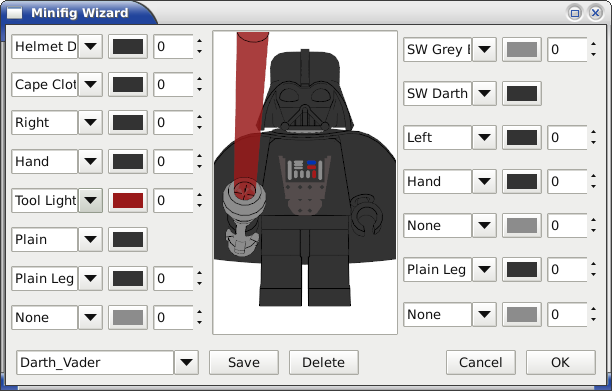Screen dimensions: 612x391
Task: Open the Helmet dropdown arrow
Action: (90, 46)
